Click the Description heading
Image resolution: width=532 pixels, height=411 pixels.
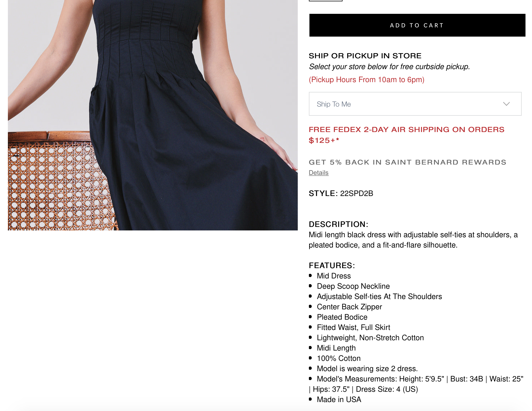[x=338, y=224]
